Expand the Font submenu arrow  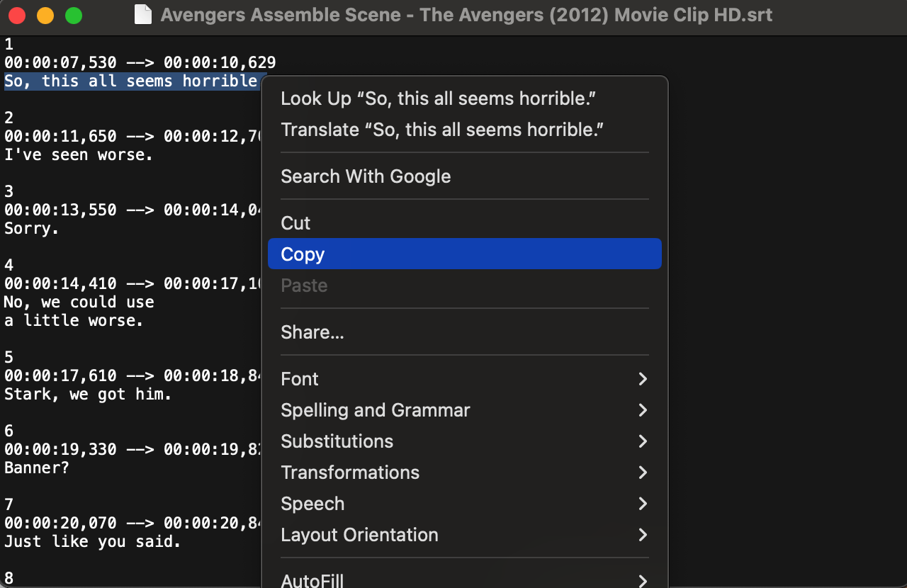642,379
